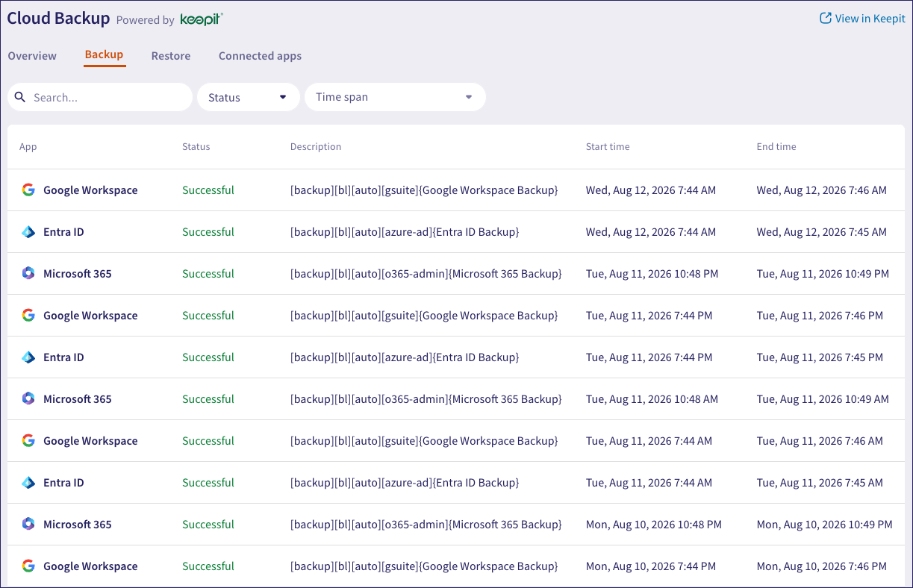Viewport: 913px width, 588px height.
Task: Click the Status dropdown arrow
Action: pyautogui.click(x=283, y=97)
